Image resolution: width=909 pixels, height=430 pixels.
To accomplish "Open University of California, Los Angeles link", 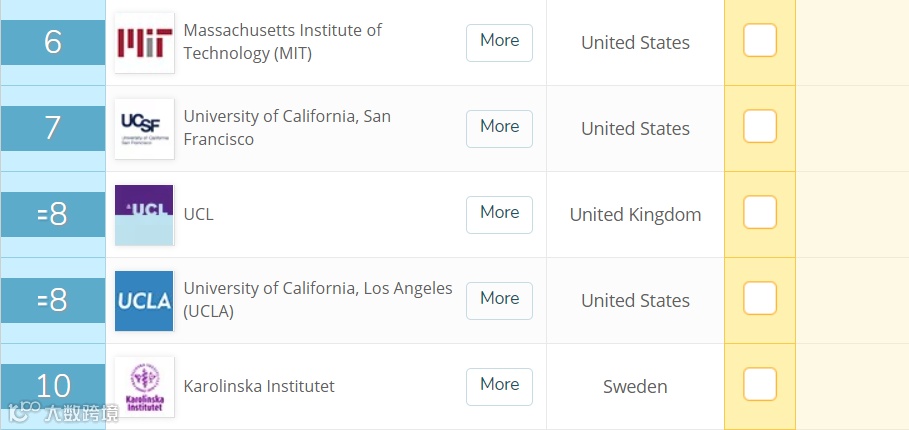I will (317, 300).
